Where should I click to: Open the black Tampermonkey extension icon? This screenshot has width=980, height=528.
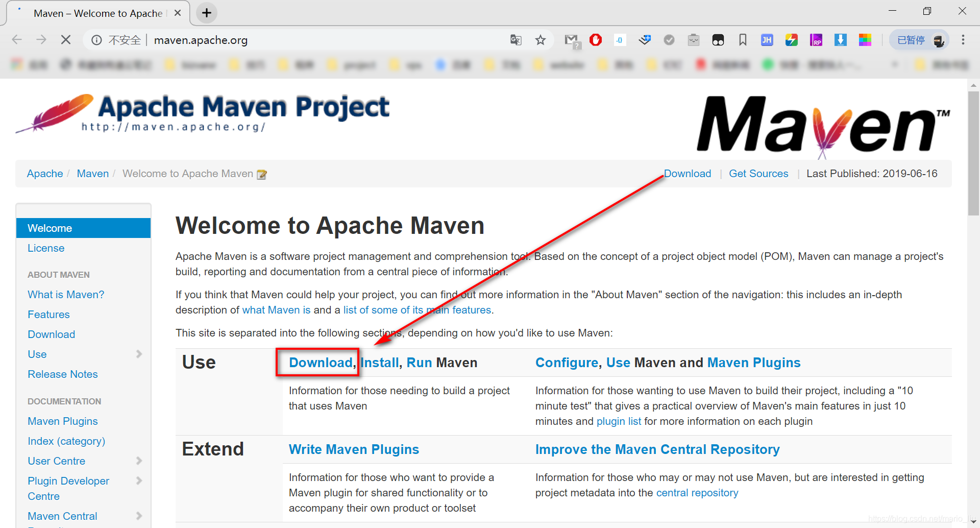(718, 40)
